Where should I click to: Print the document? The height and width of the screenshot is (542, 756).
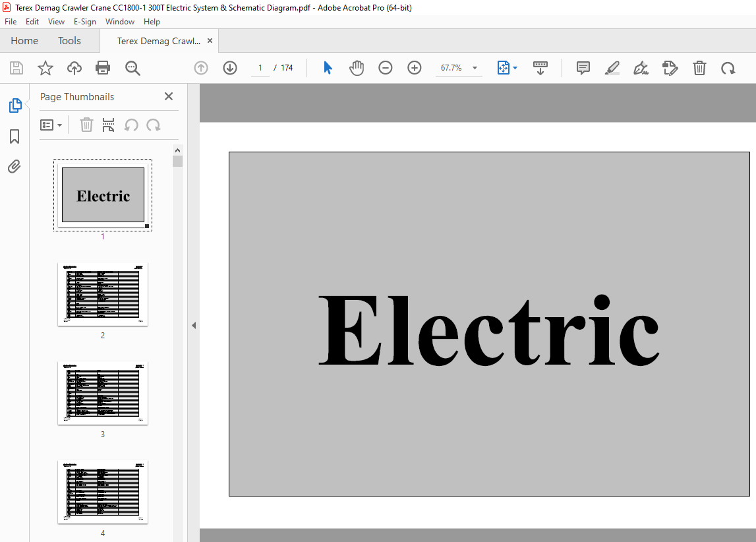point(103,68)
